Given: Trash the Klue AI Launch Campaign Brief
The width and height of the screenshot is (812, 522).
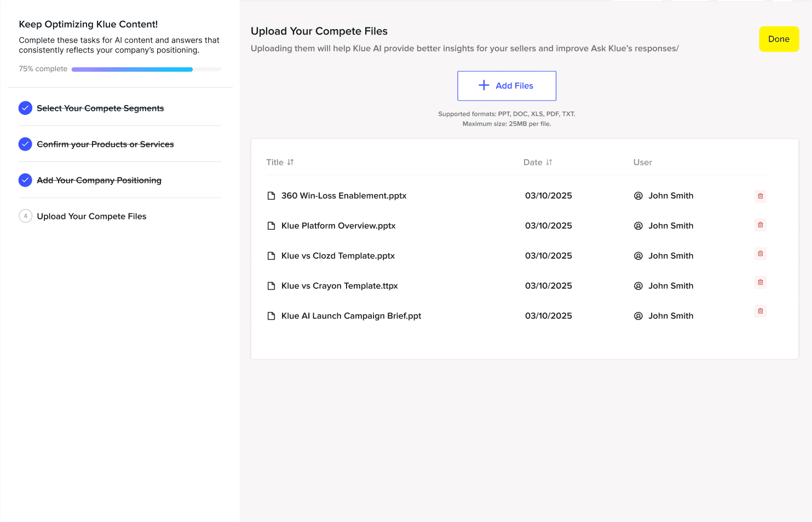Looking at the screenshot, I should coord(760,311).
